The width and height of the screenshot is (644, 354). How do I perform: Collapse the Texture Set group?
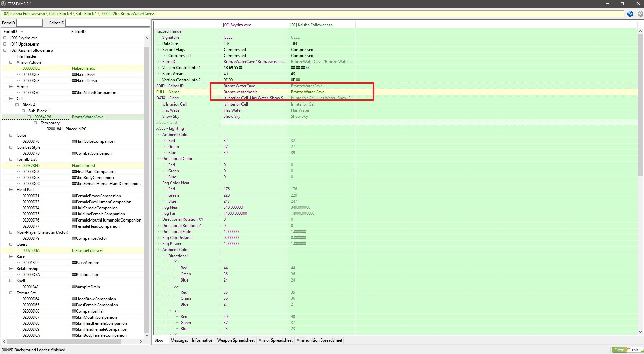pyautogui.click(x=11, y=293)
